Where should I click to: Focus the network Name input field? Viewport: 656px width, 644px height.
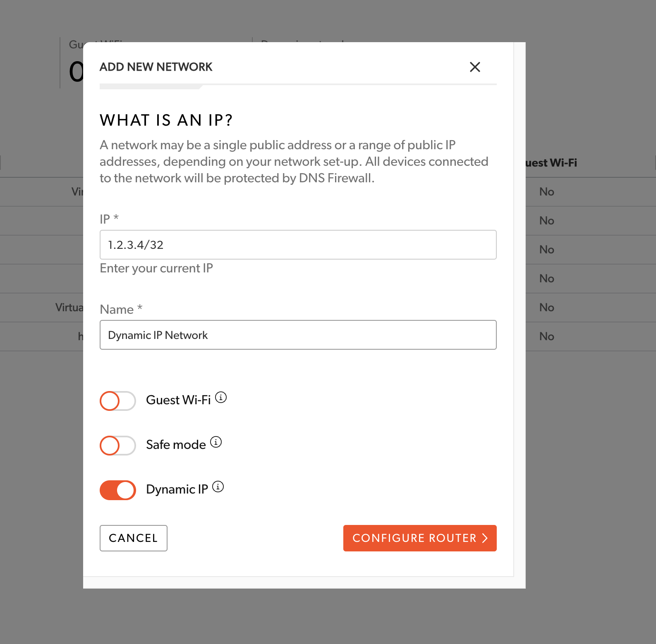pos(298,335)
